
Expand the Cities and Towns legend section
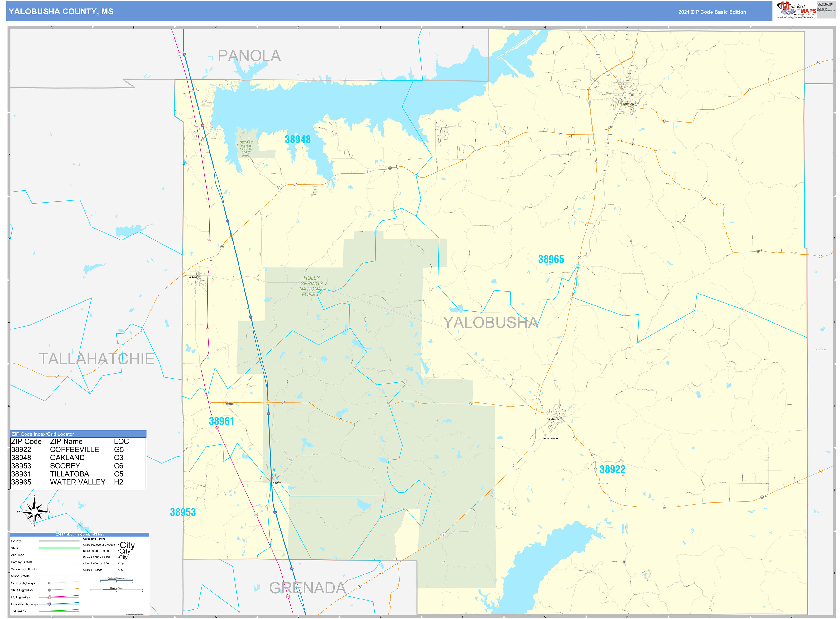click(x=94, y=539)
